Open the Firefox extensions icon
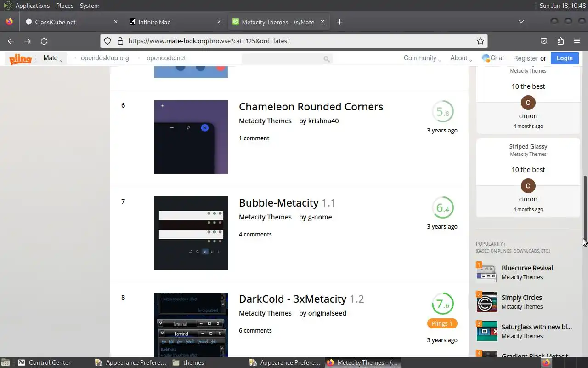Viewport: 588px width, 368px height. click(560, 41)
